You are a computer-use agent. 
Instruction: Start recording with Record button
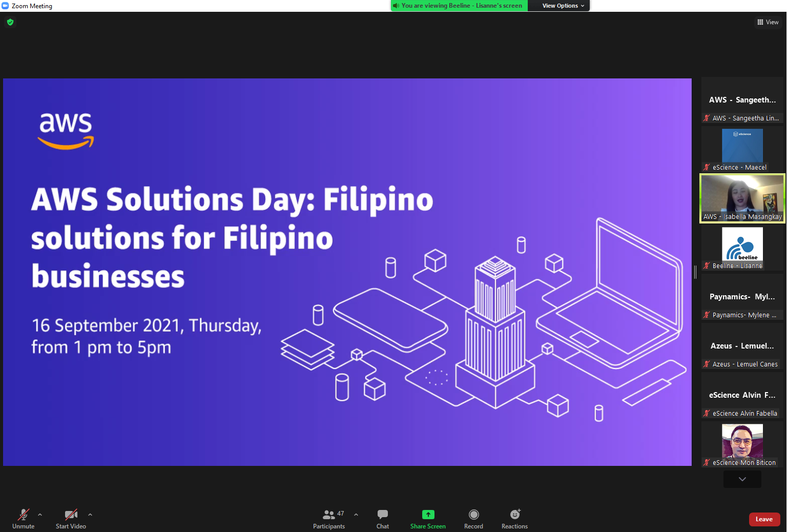tap(474, 519)
